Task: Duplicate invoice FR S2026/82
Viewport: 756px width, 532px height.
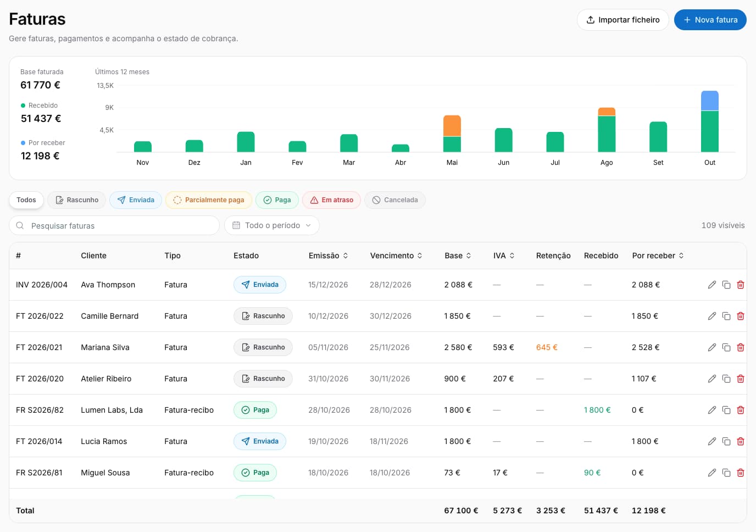Action: (x=726, y=410)
